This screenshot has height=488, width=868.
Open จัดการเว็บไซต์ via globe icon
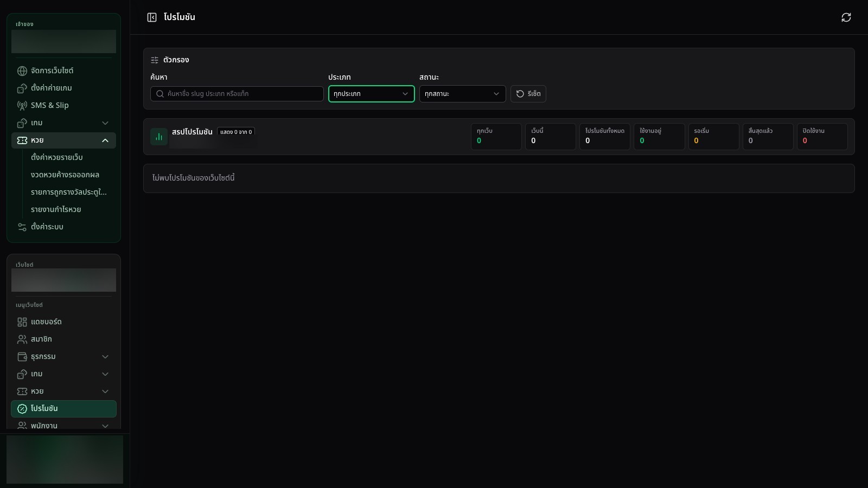coord(22,71)
